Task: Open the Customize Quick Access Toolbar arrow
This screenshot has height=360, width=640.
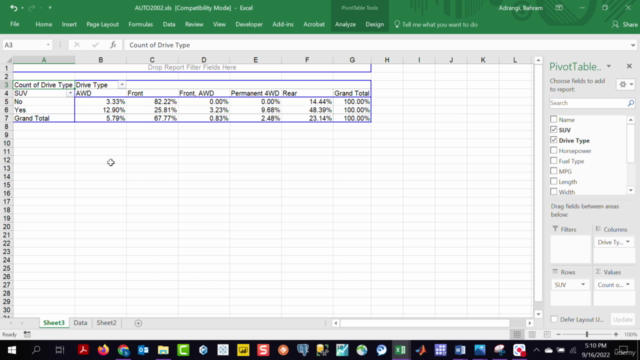Action: (50, 8)
